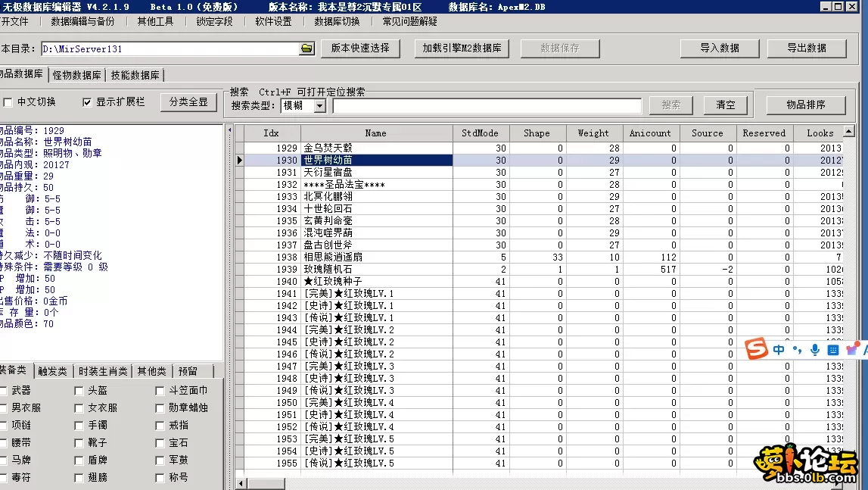Switch to the 技能数据库 tab
The image size is (868, 490).
coord(135,75)
